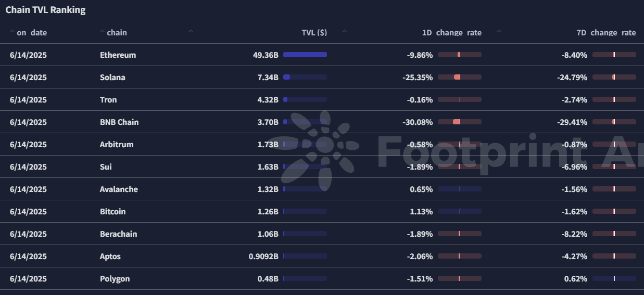Select Polygon's 0.62% 7D change value
The image size is (644, 295).
576,279
